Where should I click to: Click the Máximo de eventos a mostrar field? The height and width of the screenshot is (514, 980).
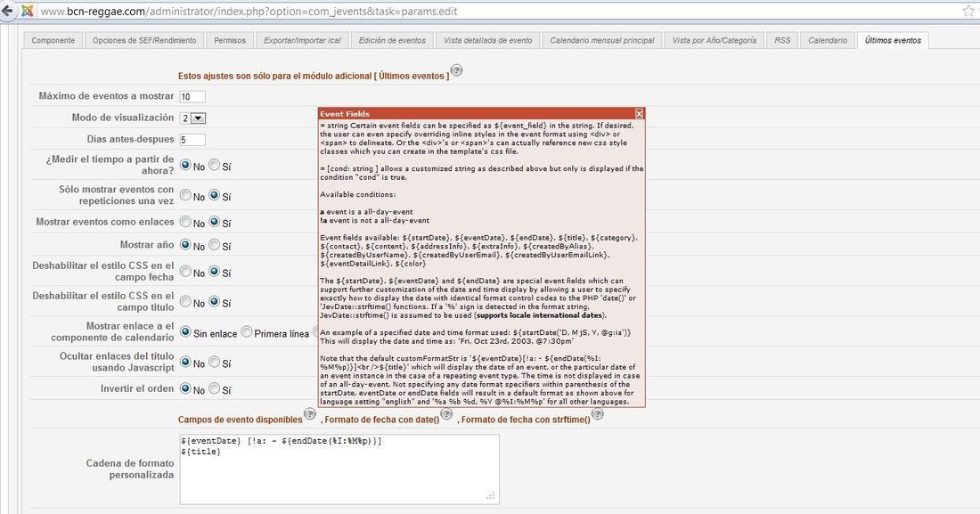pos(192,96)
